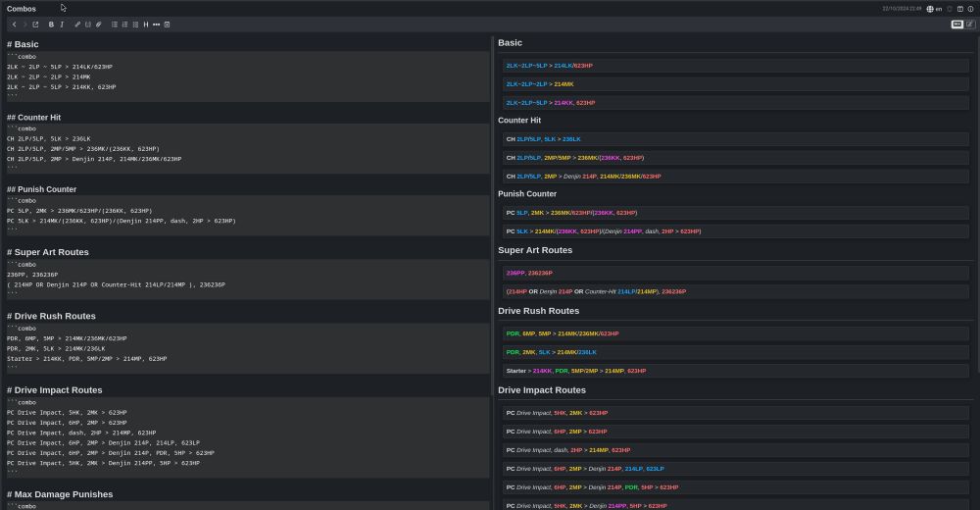The height and width of the screenshot is (510, 980).
Task: Insert a horizontal rule
Action: (x=156, y=25)
